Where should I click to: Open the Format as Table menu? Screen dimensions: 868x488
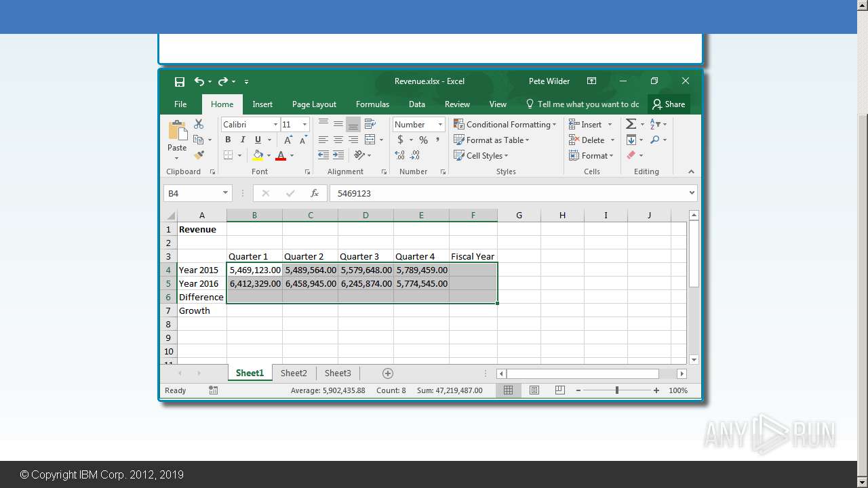click(x=492, y=140)
